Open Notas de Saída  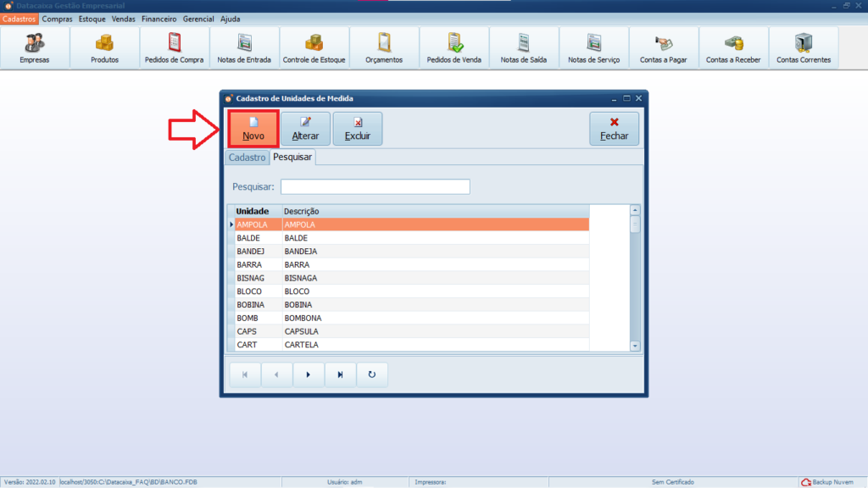tap(523, 47)
